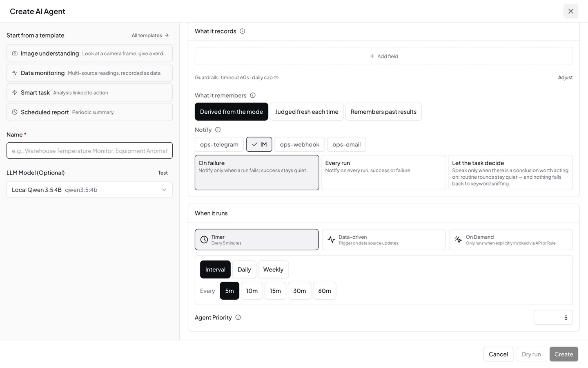Select the Every run notification option
Viewport: 588px width, 368px height.
(384, 173)
